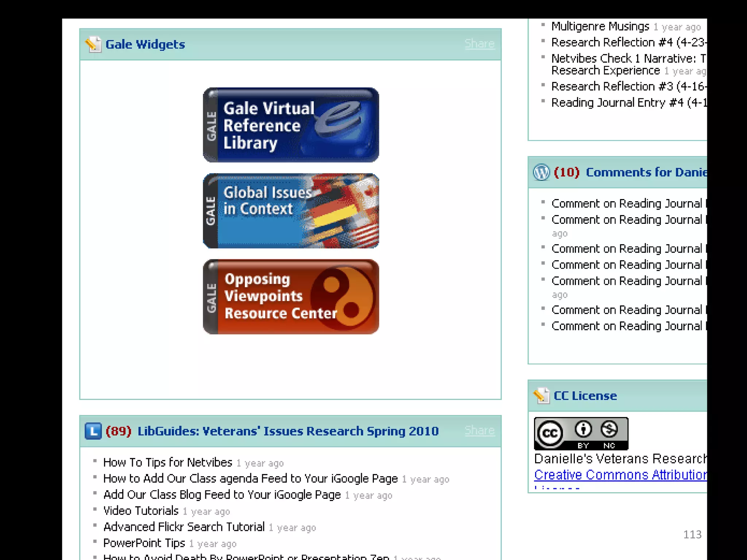Screen dimensions: 747x560
Task: Open Opposing Viewpoints Resource Center widget
Action: tap(291, 297)
